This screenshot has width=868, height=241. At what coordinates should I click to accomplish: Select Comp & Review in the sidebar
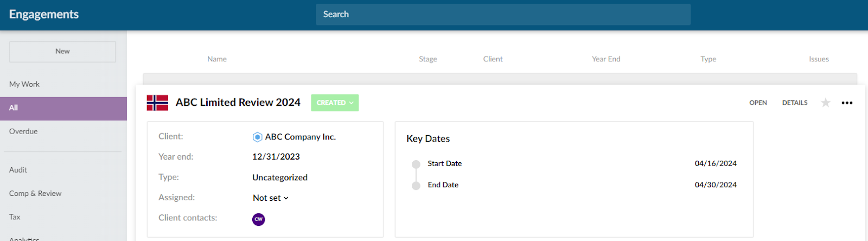(x=35, y=194)
